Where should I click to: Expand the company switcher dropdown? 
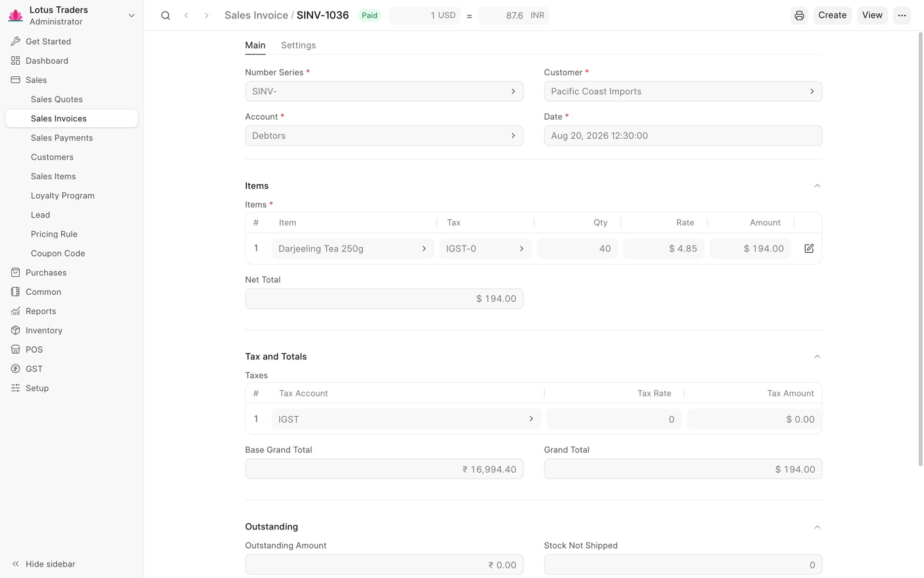[x=132, y=16]
